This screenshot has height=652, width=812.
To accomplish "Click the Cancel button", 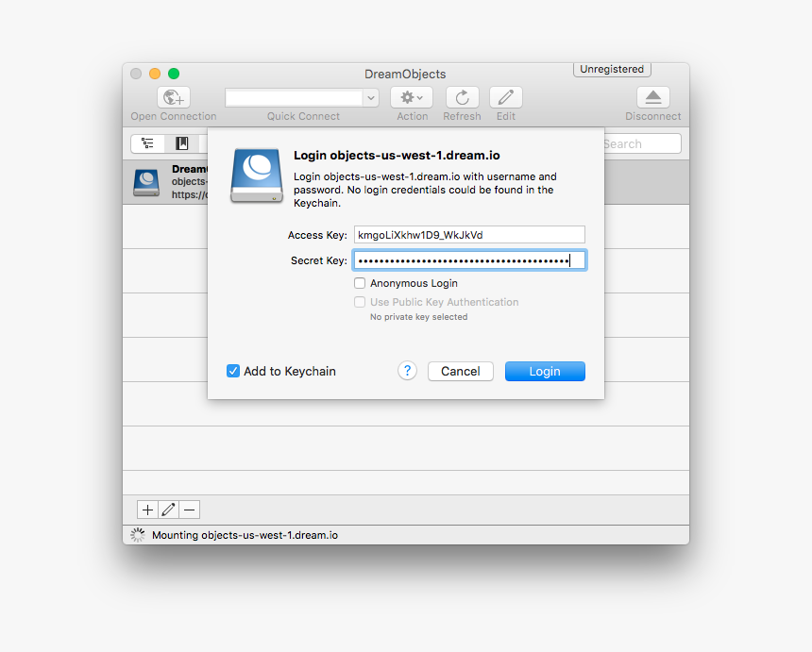I will coord(461,371).
